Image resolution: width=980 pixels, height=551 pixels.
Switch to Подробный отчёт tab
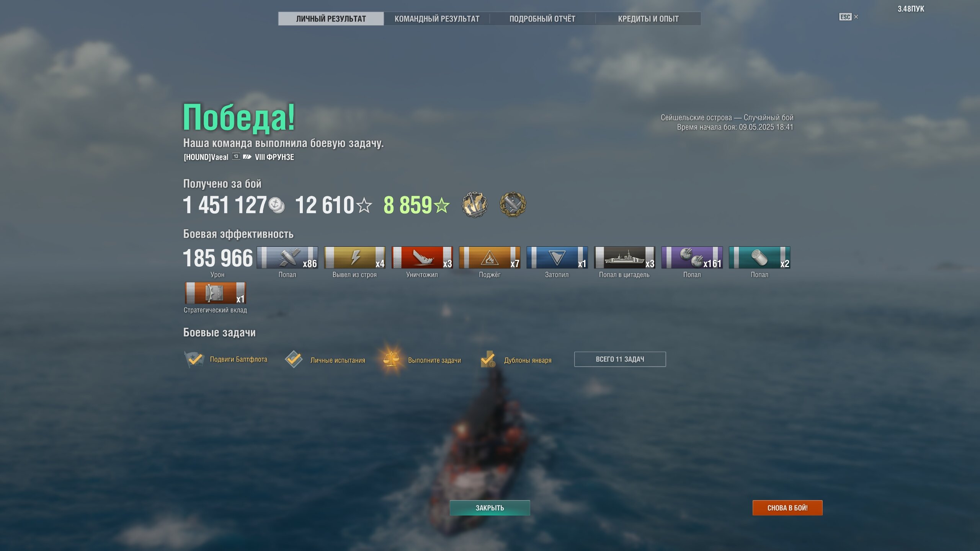point(542,19)
